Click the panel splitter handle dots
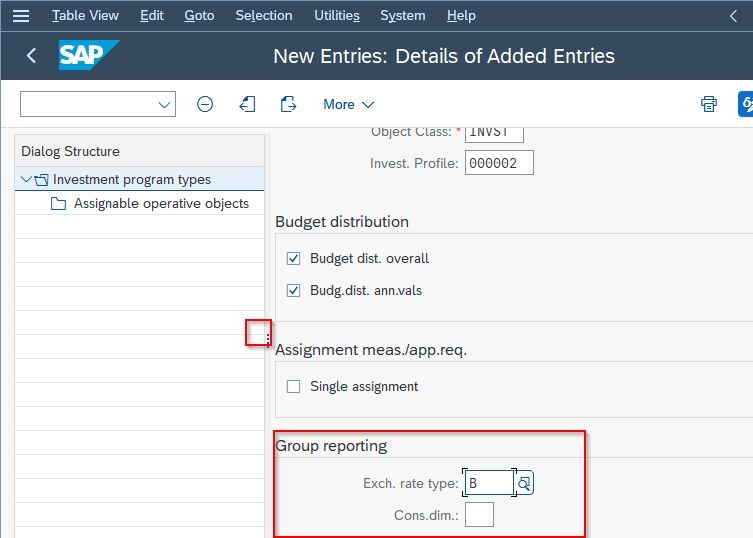This screenshot has width=753, height=538. pyautogui.click(x=267, y=340)
